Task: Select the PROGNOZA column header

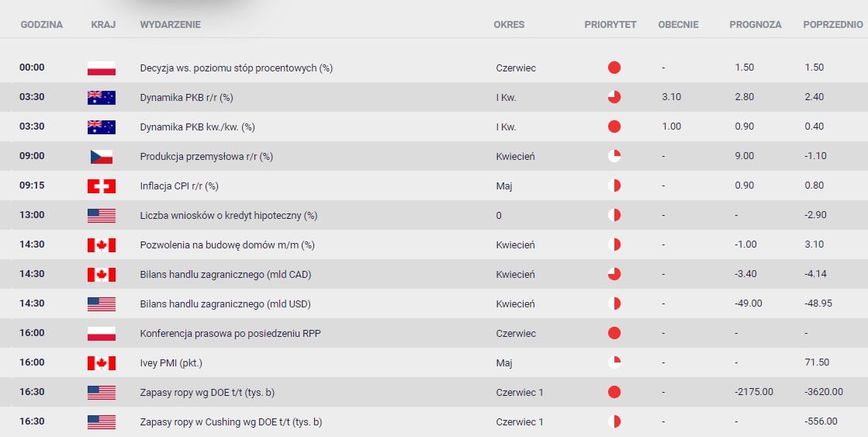Action: (755, 25)
